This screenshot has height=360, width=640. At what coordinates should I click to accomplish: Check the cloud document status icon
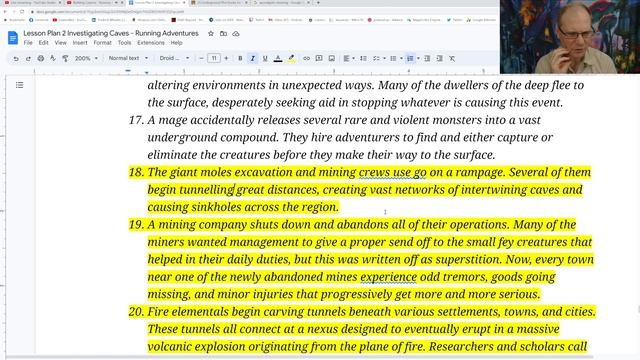(x=236, y=33)
